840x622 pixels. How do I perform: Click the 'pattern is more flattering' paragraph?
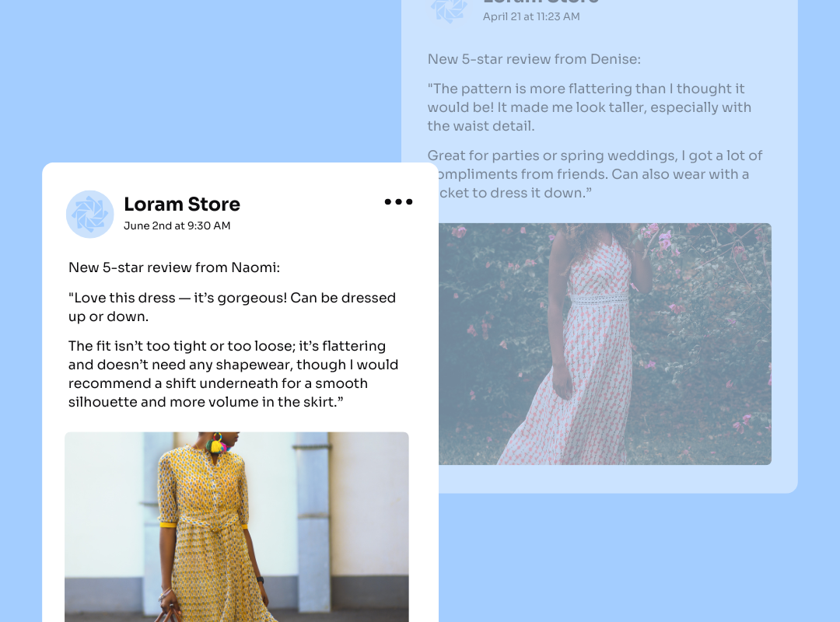point(590,107)
